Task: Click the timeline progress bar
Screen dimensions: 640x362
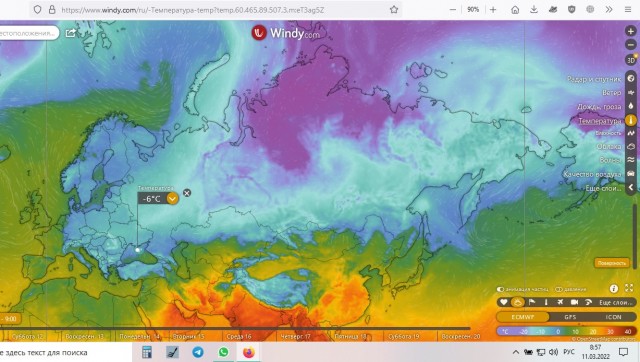Action: pos(235,328)
